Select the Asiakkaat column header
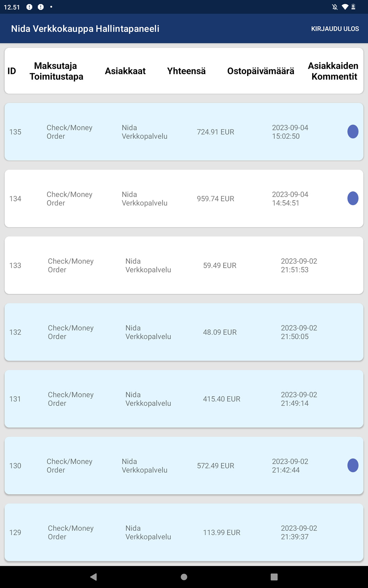The image size is (368, 588). coord(125,71)
